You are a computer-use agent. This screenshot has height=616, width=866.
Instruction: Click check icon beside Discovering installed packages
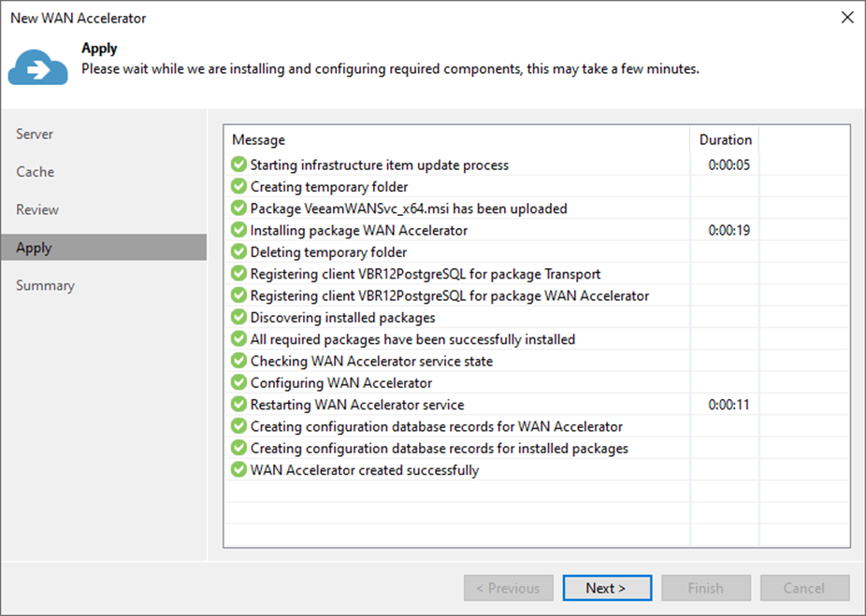239,318
